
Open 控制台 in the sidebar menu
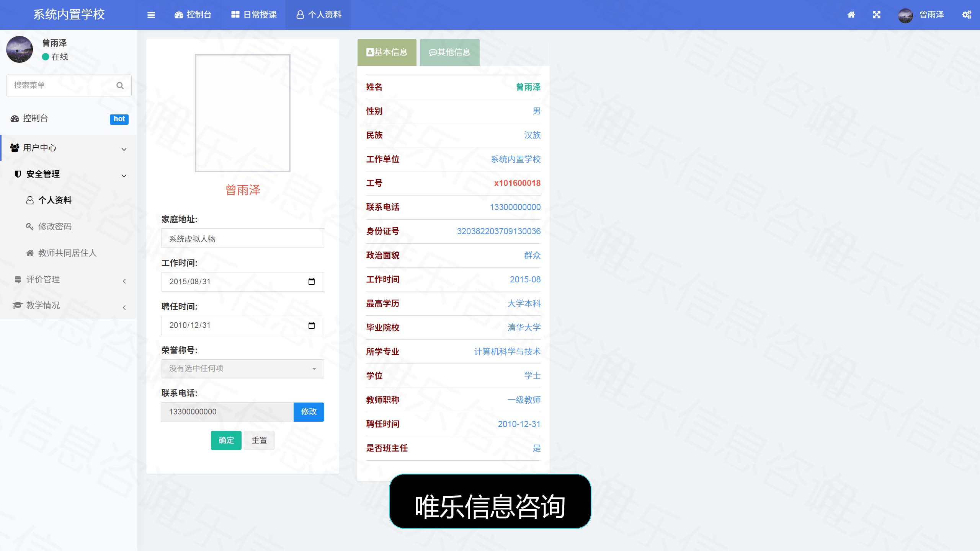69,119
